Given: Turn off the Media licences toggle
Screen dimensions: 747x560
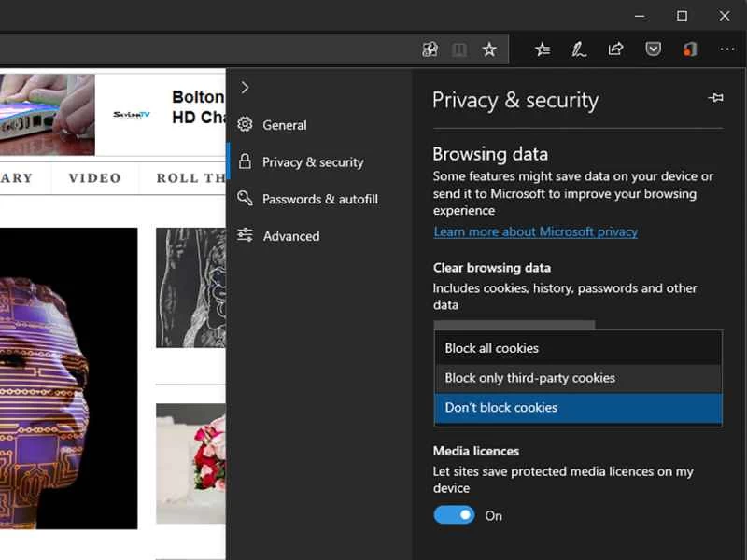Looking at the screenshot, I should pos(454,514).
